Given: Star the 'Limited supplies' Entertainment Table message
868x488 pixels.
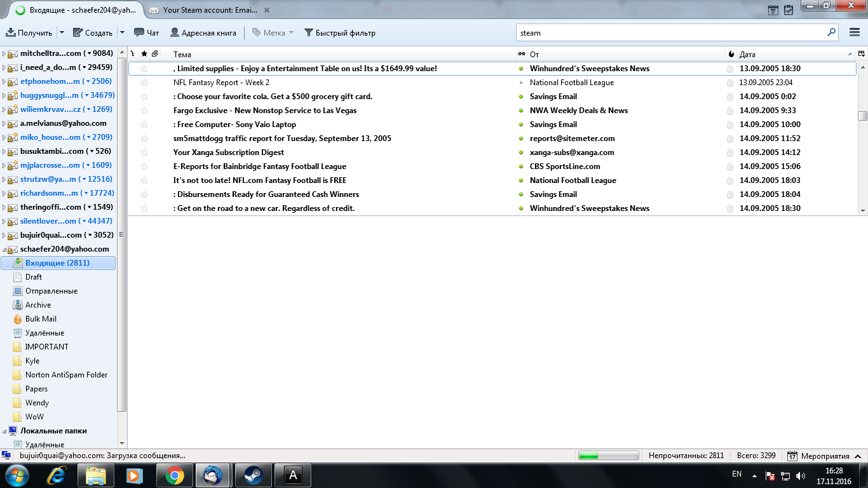Looking at the screenshot, I should [144, 69].
